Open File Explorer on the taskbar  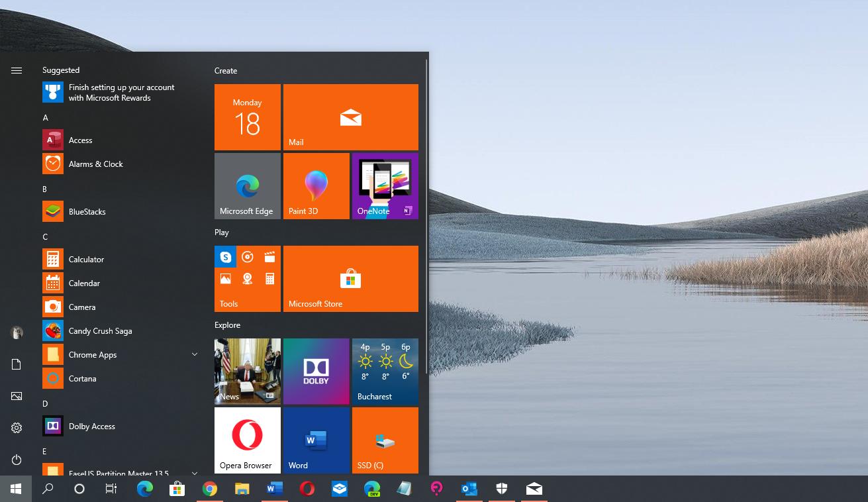242,489
